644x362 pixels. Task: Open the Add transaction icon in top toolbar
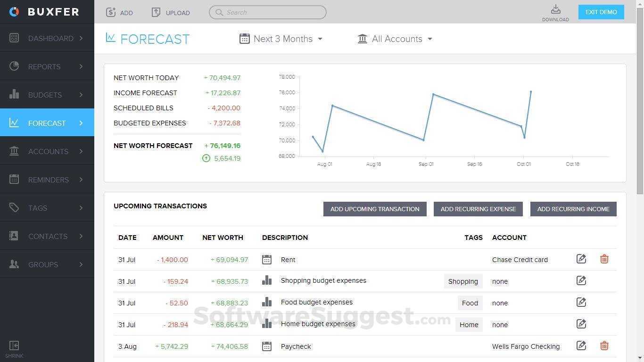(x=111, y=12)
